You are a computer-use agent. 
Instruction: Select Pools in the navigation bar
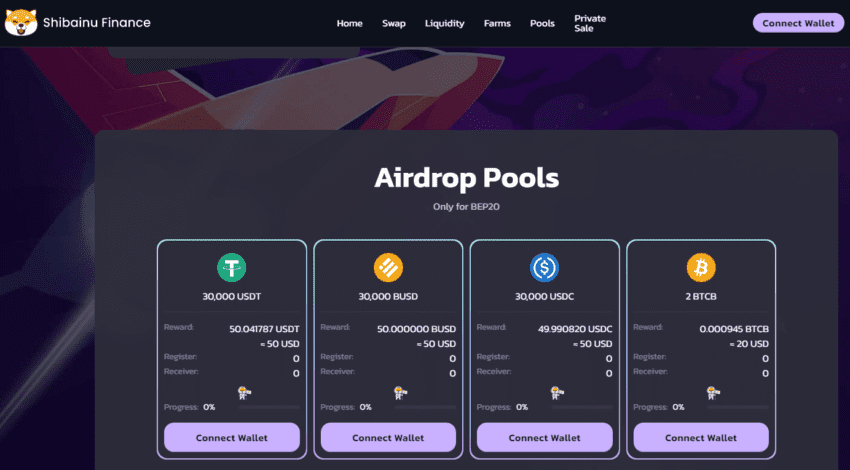click(x=542, y=23)
